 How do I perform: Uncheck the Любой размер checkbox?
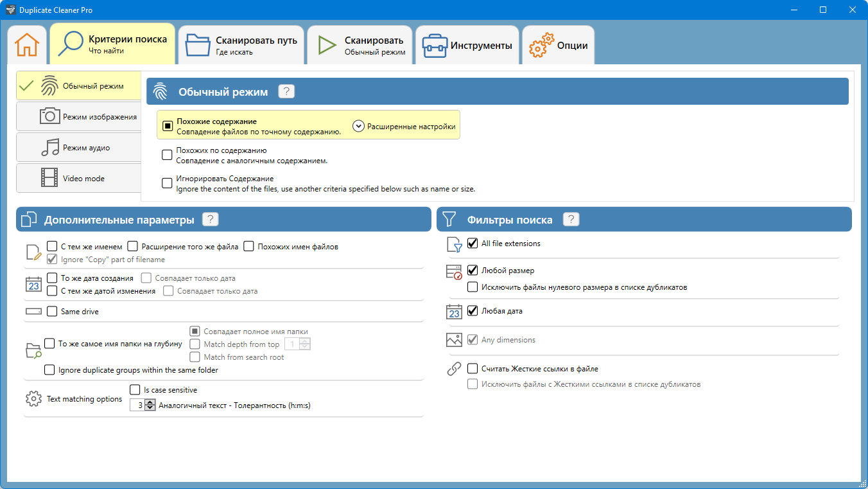click(x=473, y=271)
